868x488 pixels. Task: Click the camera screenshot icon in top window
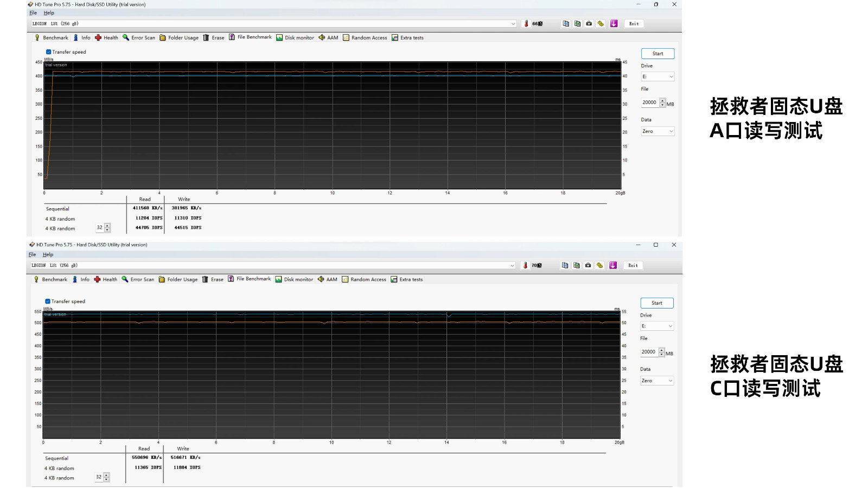tap(589, 23)
